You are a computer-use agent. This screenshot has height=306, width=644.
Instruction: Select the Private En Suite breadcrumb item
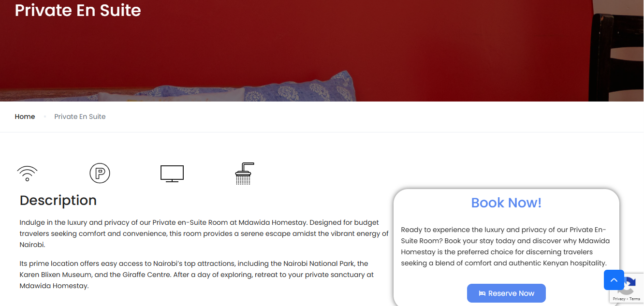pos(80,117)
